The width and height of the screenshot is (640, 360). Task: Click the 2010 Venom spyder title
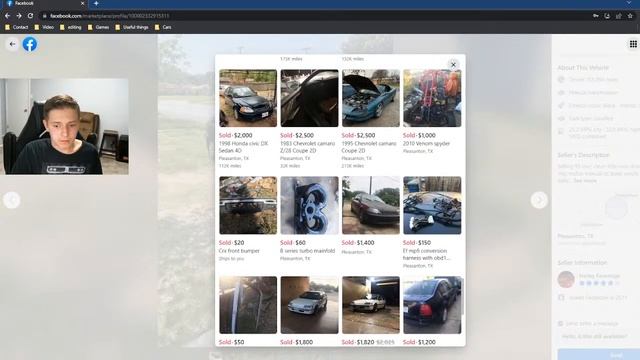tap(426, 144)
